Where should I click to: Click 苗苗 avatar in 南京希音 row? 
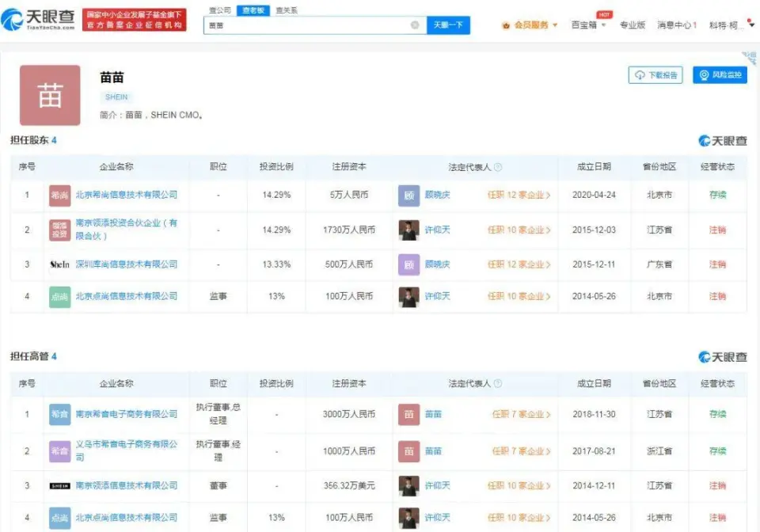click(x=408, y=414)
